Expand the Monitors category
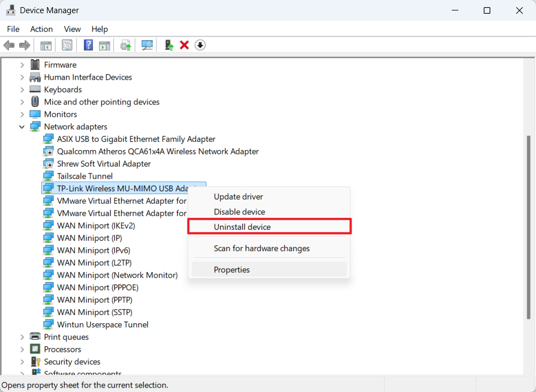The height and width of the screenshot is (392, 536). click(22, 114)
